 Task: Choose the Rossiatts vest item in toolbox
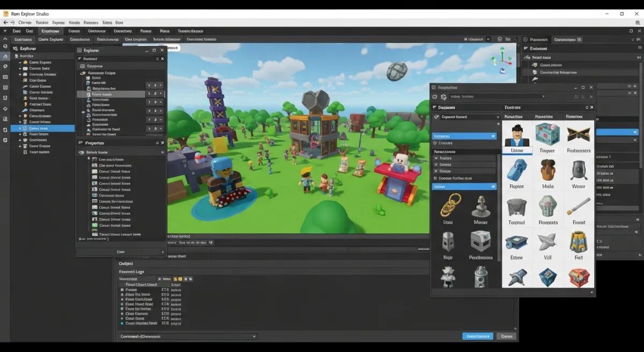click(548, 206)
